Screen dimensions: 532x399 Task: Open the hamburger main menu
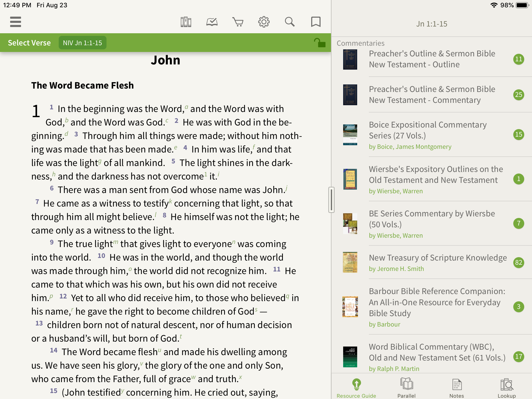(16, 22)
